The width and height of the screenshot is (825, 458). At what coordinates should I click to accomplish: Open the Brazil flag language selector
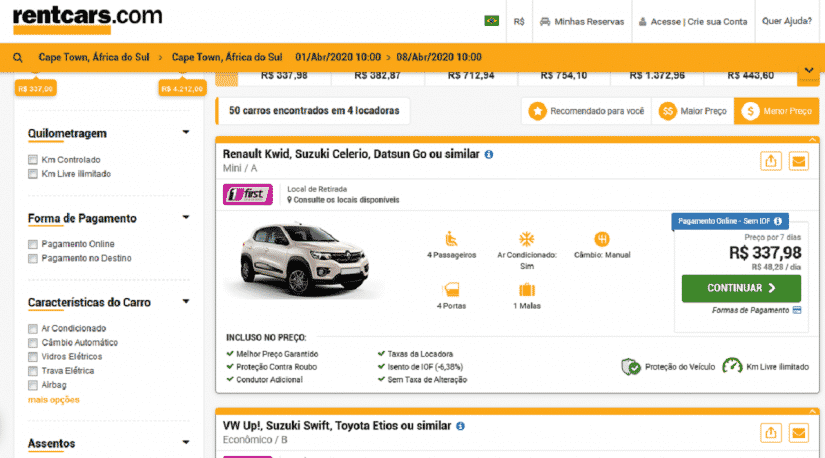491,21
